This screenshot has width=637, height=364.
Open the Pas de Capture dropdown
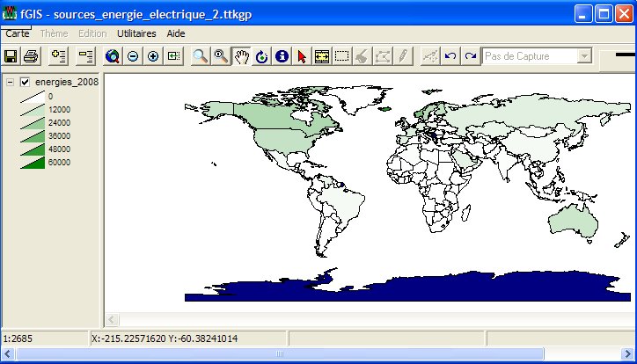point(584,56)
